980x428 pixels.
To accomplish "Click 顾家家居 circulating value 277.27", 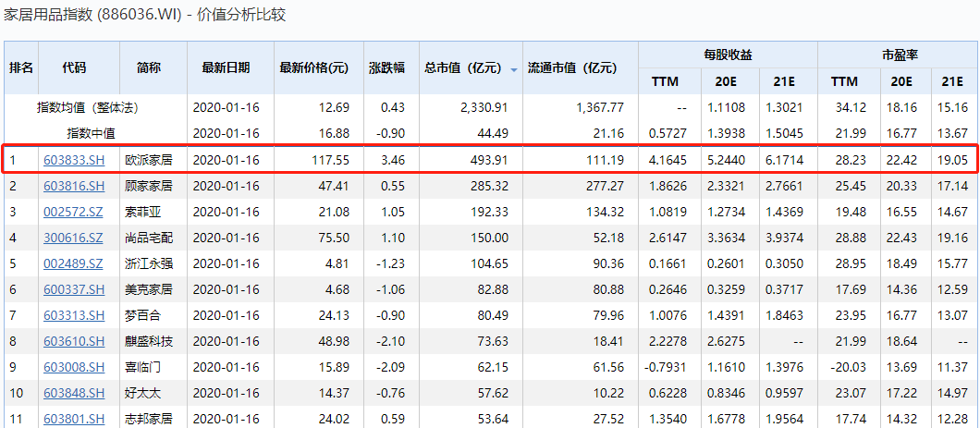I will tap(605, 186).
